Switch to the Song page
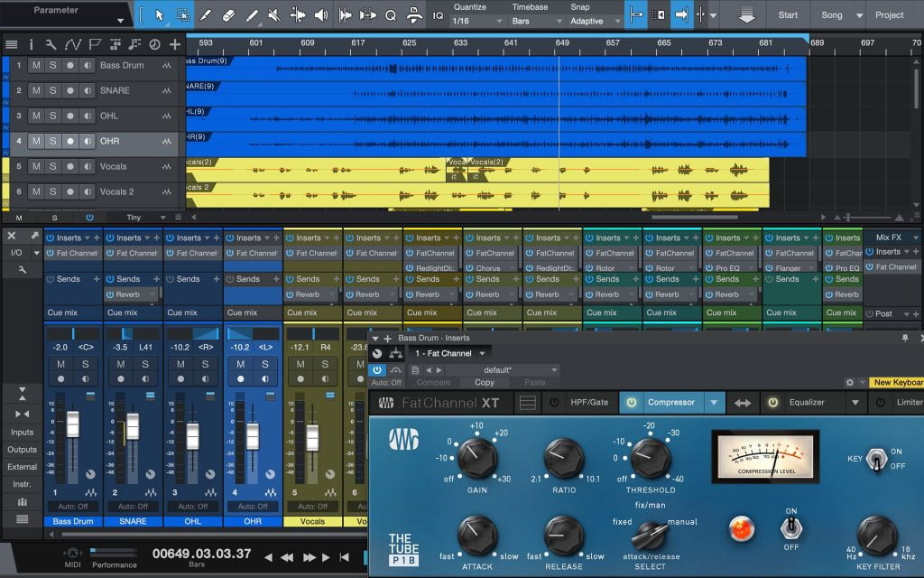Viewport: 924px width, 578px height. pyautogui.click(x=832, y=15)
